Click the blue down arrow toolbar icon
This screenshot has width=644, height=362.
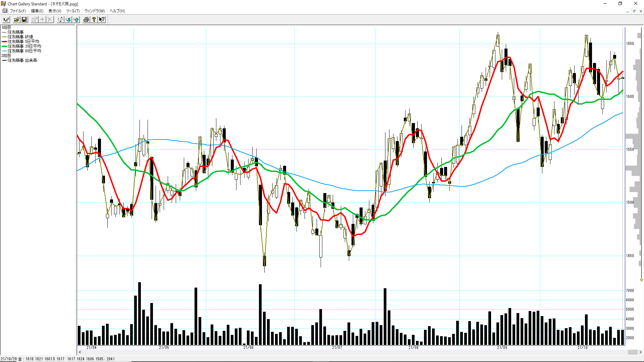pyautogui.click(x=68, y=19)
